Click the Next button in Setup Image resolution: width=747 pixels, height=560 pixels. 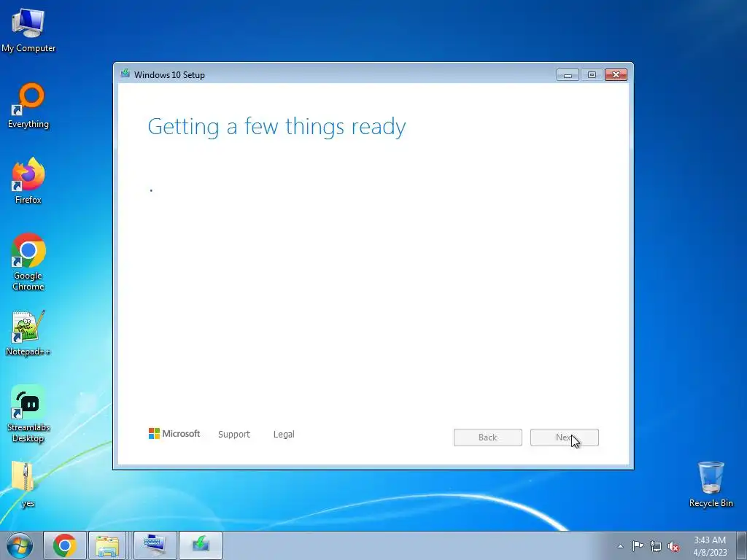(x=565, y=437)
